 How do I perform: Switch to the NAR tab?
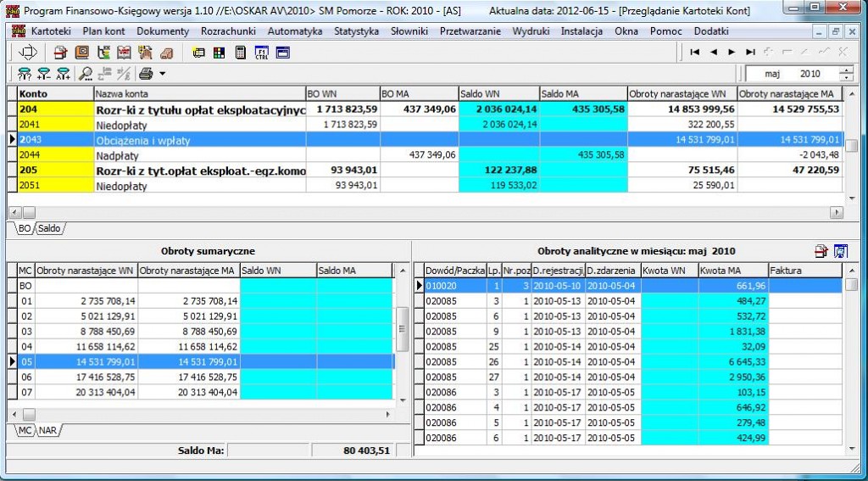(x=48, y=431)
